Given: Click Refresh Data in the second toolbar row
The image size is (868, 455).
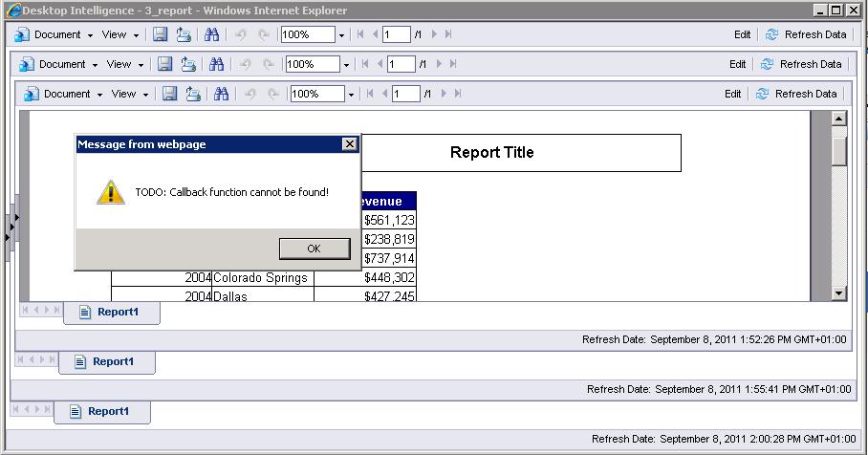Looking at the screenshot, I should click(800, 64).
